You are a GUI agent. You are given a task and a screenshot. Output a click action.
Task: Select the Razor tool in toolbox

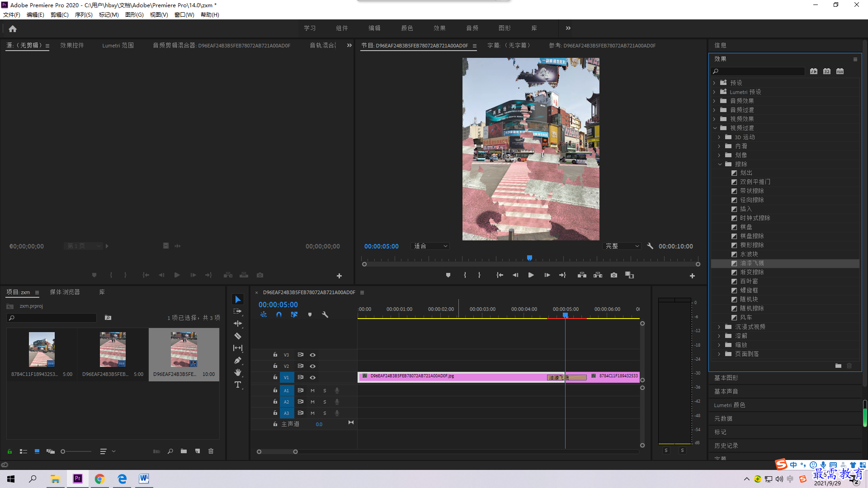pyautogui.click(x=238, y=336)
